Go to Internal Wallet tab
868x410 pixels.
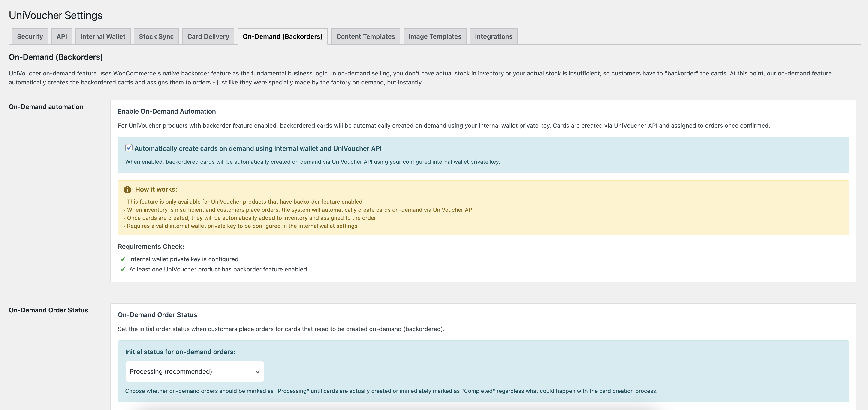pos(103,36)
